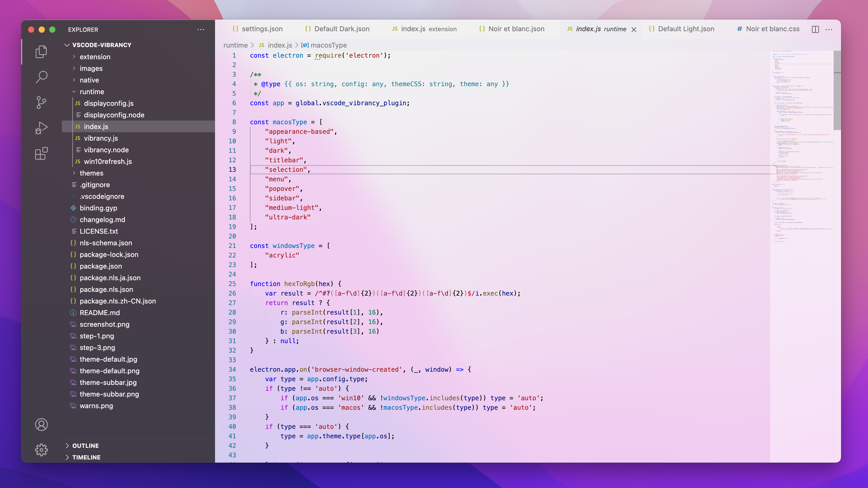Expand the themes folder
This screenshot has width=868, height=488.
click(91, 173)
